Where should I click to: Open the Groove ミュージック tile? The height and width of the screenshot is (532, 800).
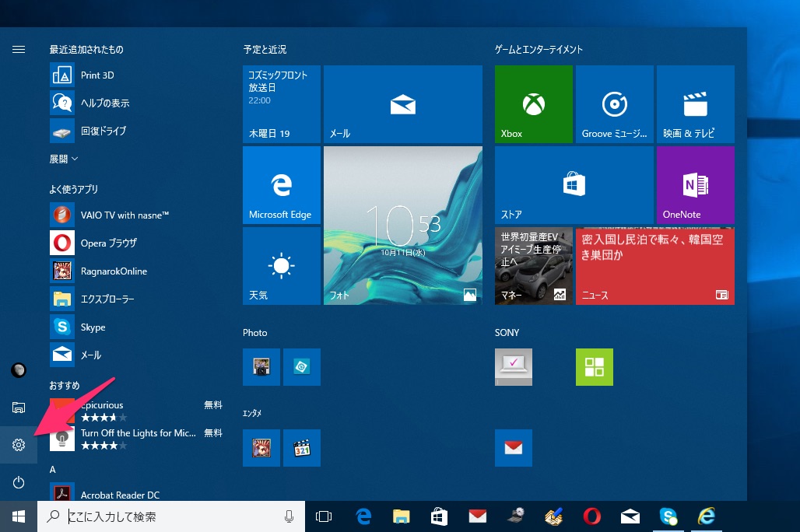[x=615, y=104]
